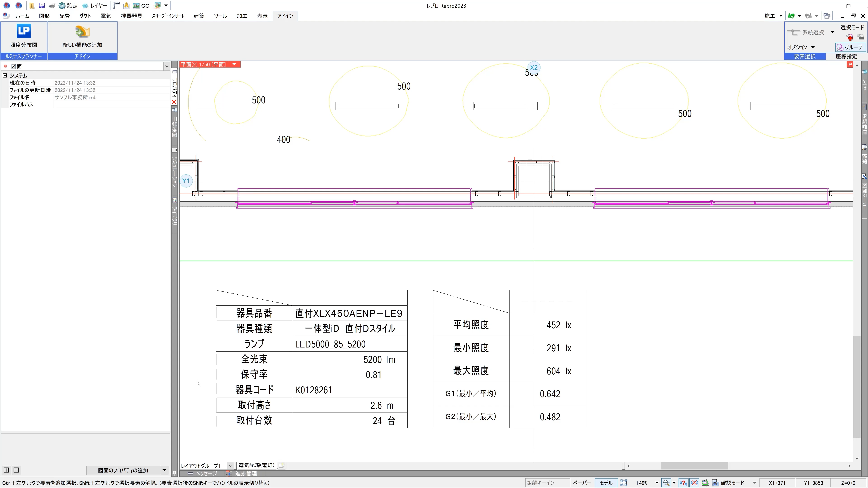Switch to the 電気配線(電灯) layout tab
The width and height of the screenshot is (868, 488).
pos(256,465)
